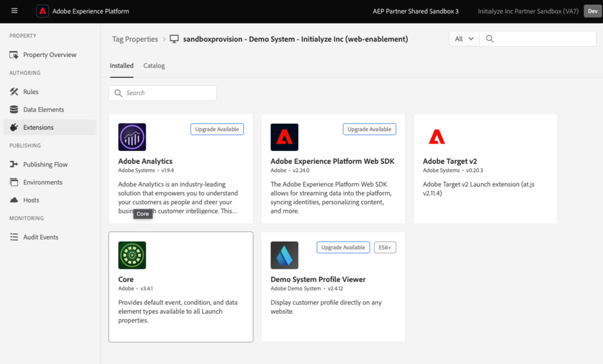
Task: Click AEP Partner Shared Sandbox 3 label
Action: pyautogui.click(x=416, y=11)
